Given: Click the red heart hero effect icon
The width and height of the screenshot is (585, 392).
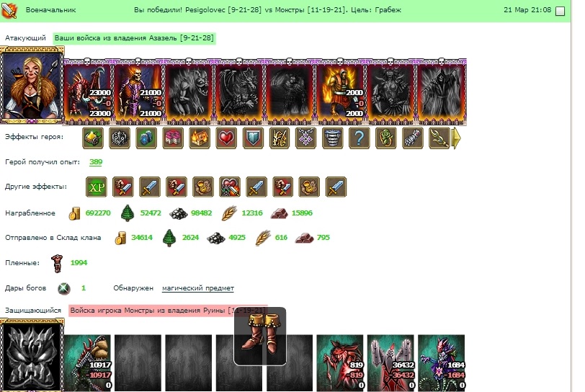Looking at the screenshot, I should tap(226, 138).
